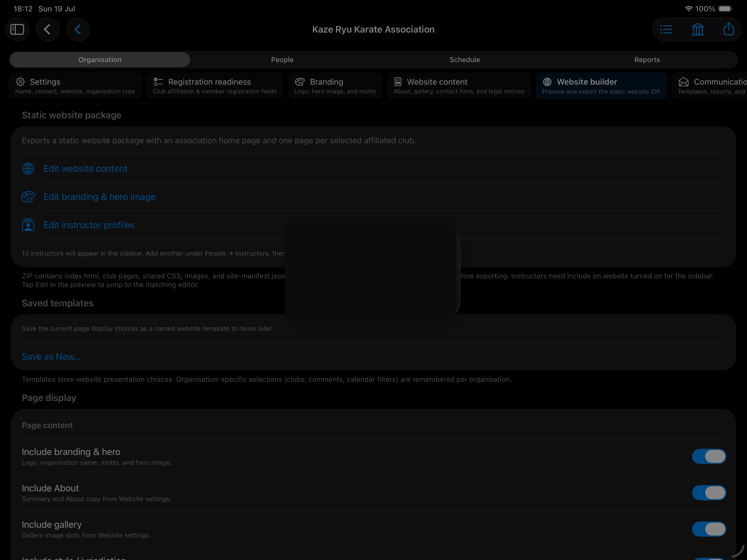
Task: Click person icon beside Edit instructor profiles
Action: [x=28, y=225]
